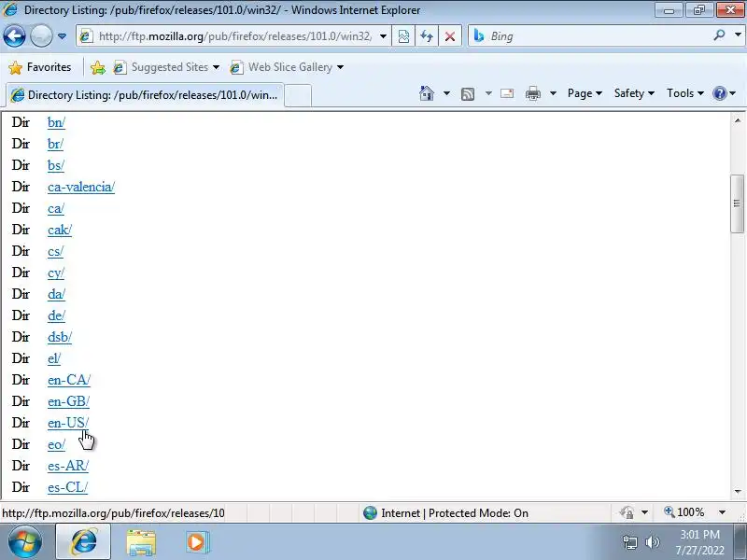The image size is (747, 560).
Task: Open Windows Explorer from the taskbar
Action: 141,542
